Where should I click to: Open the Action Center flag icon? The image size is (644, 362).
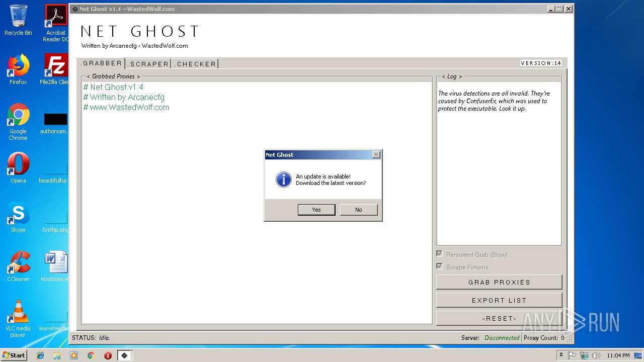tap(572, 355)
